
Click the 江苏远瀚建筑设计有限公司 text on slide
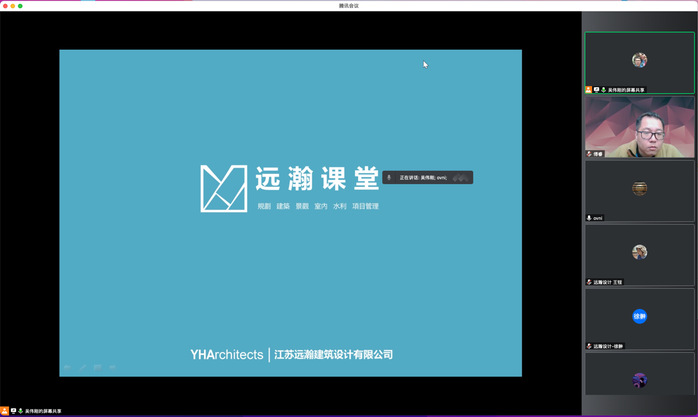(333, 354)
